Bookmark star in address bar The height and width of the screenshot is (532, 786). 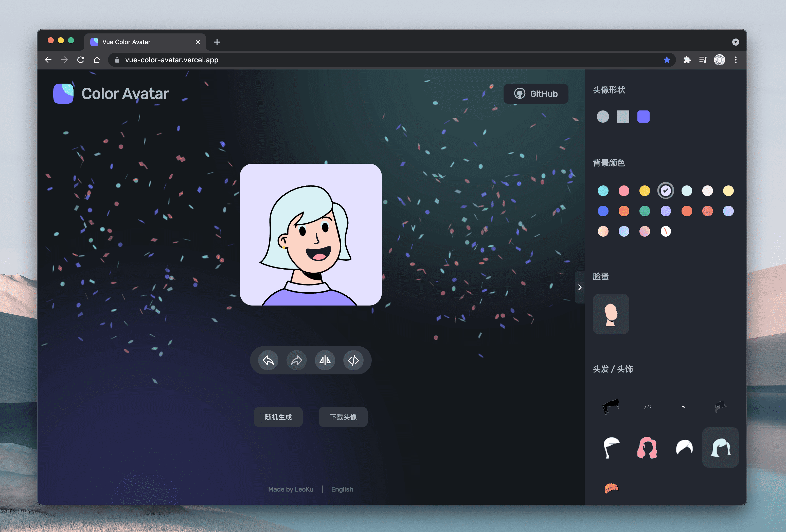667,60
